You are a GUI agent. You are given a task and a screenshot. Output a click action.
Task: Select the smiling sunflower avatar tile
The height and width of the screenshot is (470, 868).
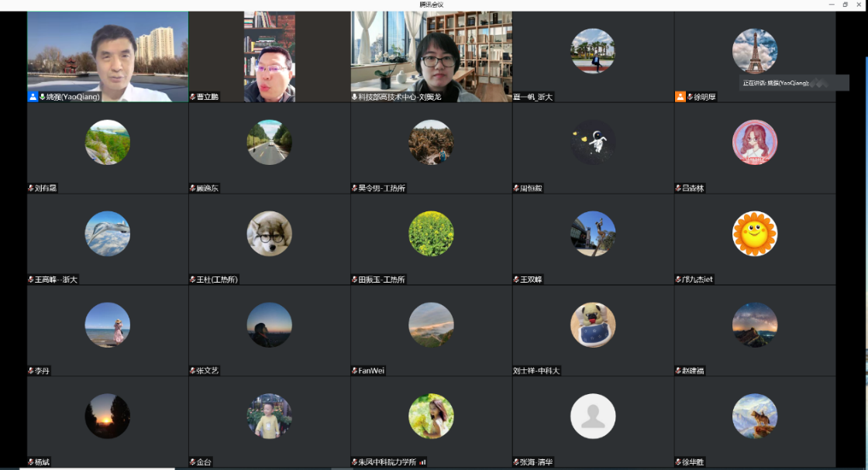point(754,234)
